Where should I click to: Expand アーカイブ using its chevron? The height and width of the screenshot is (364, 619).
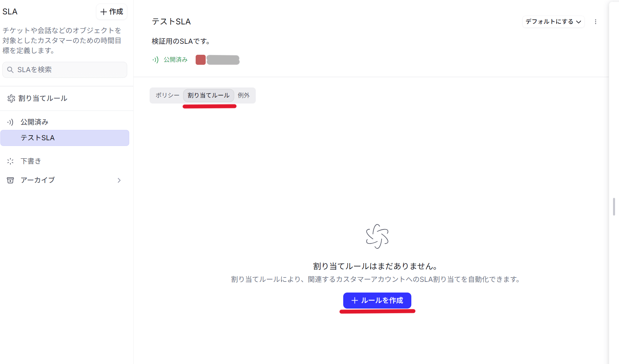point(119,180)
